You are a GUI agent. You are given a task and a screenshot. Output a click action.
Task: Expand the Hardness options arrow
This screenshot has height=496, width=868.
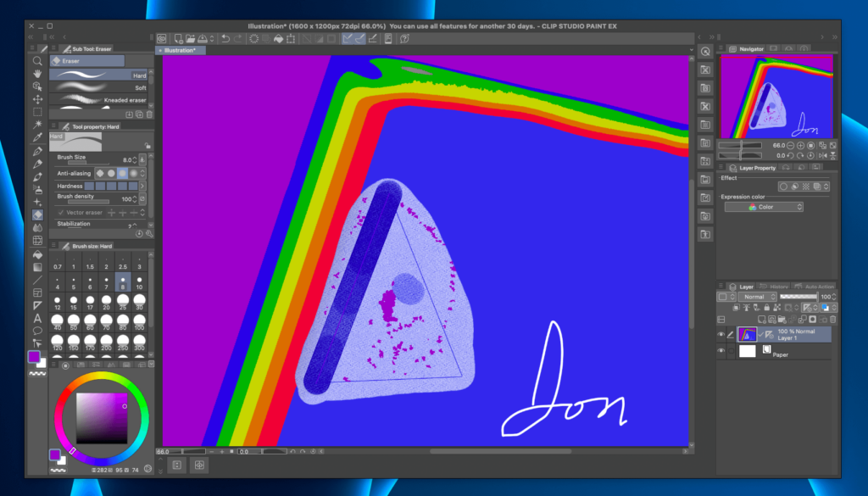point(142,186)
